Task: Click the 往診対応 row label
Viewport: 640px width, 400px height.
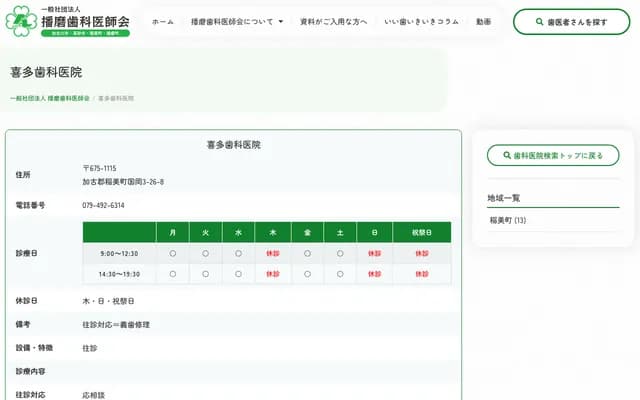Action: click(x=30, y=395)
